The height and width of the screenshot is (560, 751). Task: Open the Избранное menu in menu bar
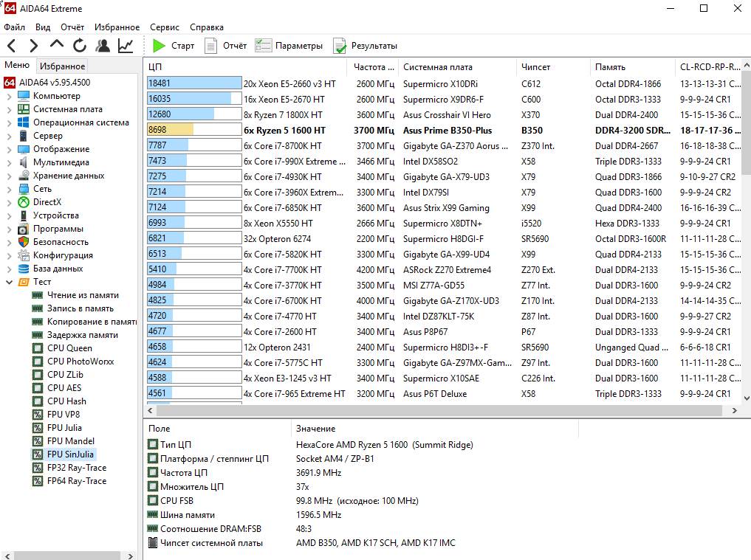(x=117, y=27)
